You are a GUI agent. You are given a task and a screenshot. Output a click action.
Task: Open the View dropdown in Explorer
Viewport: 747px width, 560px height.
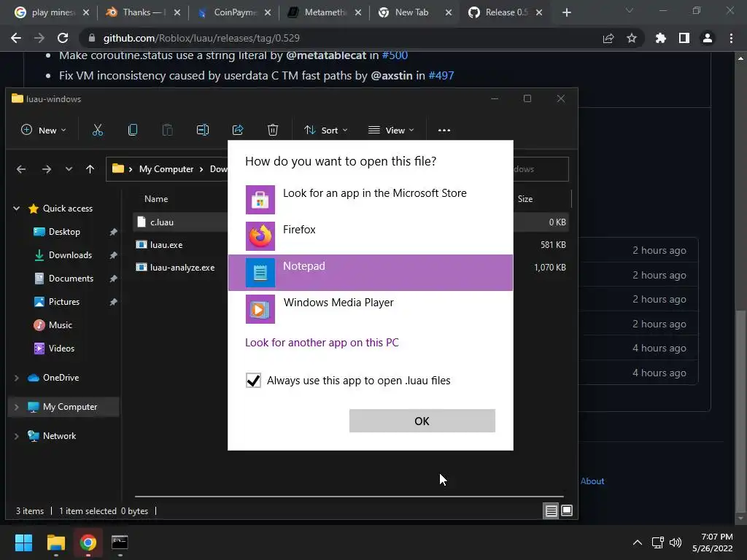[x=391, y=130]
